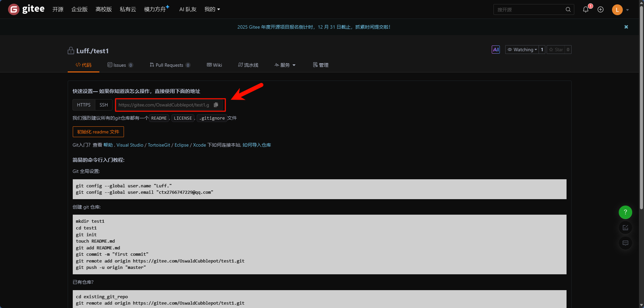Click the star count 0

coord(568,50)
